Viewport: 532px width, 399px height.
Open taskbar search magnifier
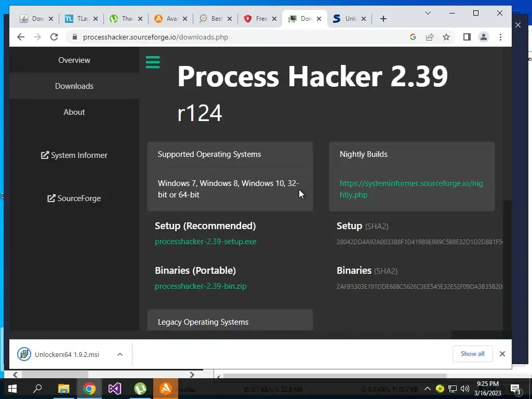[37, 389]
